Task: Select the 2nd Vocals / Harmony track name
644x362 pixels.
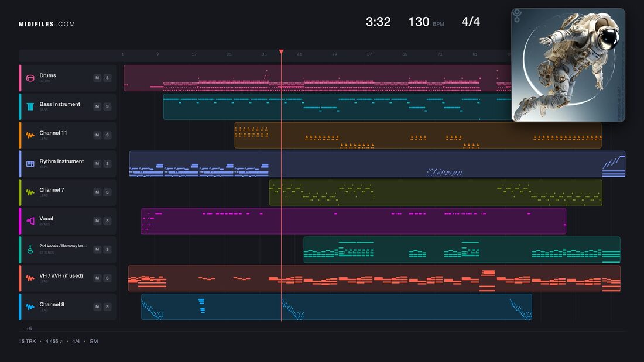Action: (63, 246)
